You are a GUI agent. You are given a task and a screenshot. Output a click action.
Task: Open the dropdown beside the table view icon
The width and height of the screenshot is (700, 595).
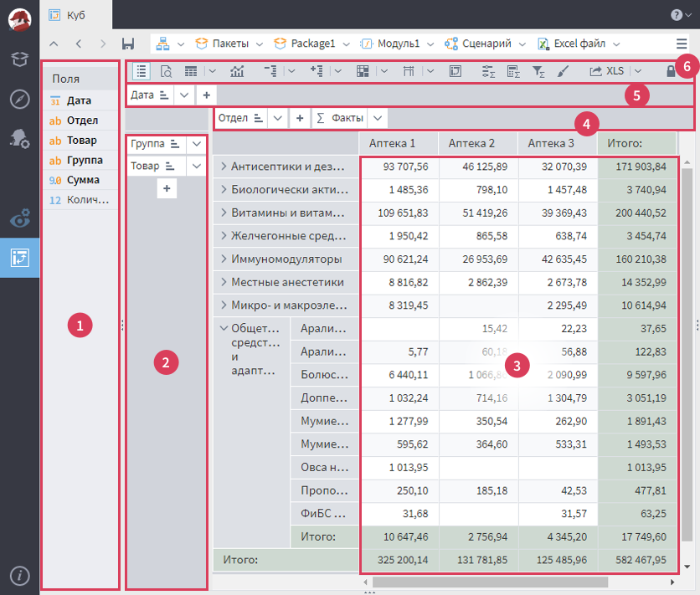click(213, 71)
